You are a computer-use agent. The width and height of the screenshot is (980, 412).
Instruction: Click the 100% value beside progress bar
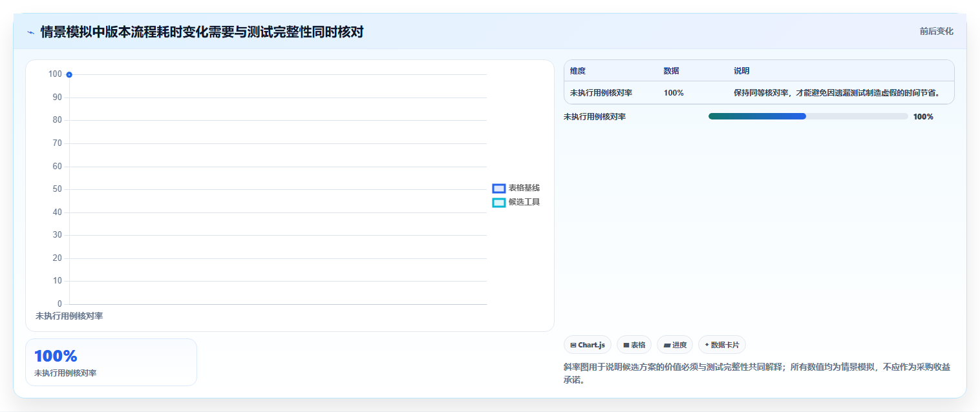(x=923, y=117)
